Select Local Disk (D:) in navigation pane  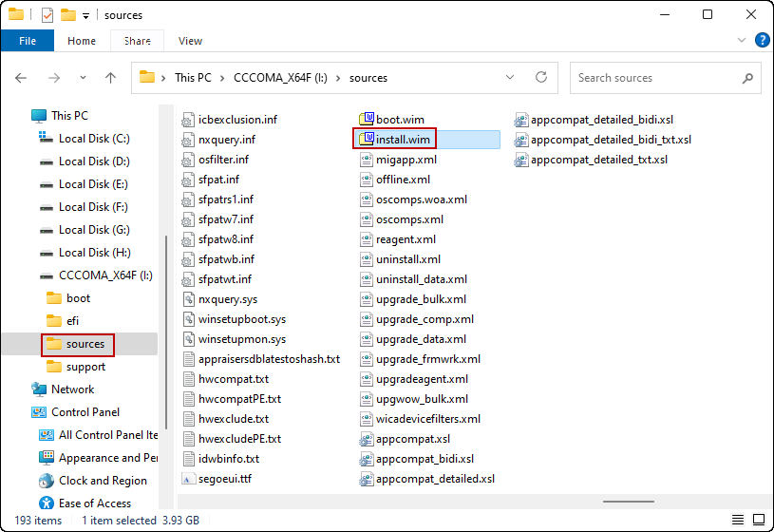[x=94, y=161]
